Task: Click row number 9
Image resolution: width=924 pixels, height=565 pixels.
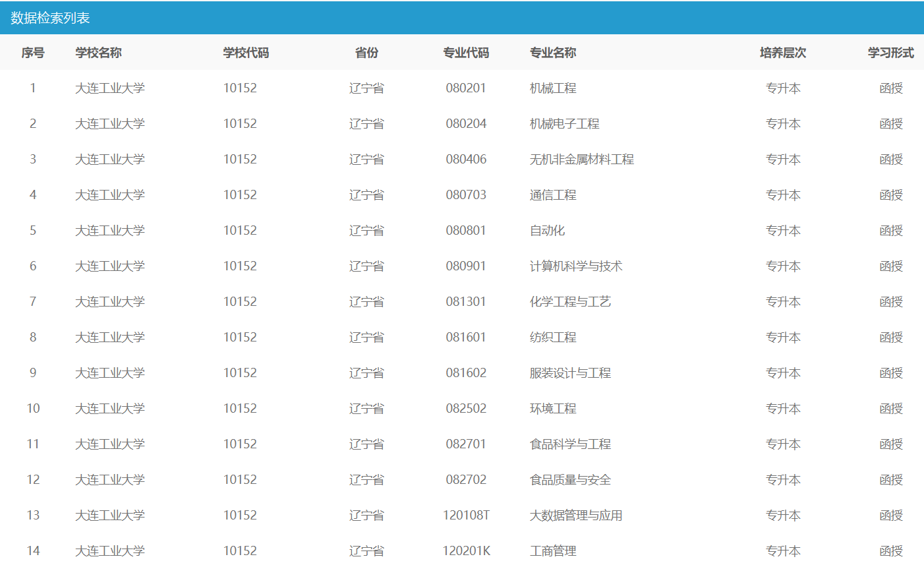Action: pyautogui.click(x=33, y=373)
